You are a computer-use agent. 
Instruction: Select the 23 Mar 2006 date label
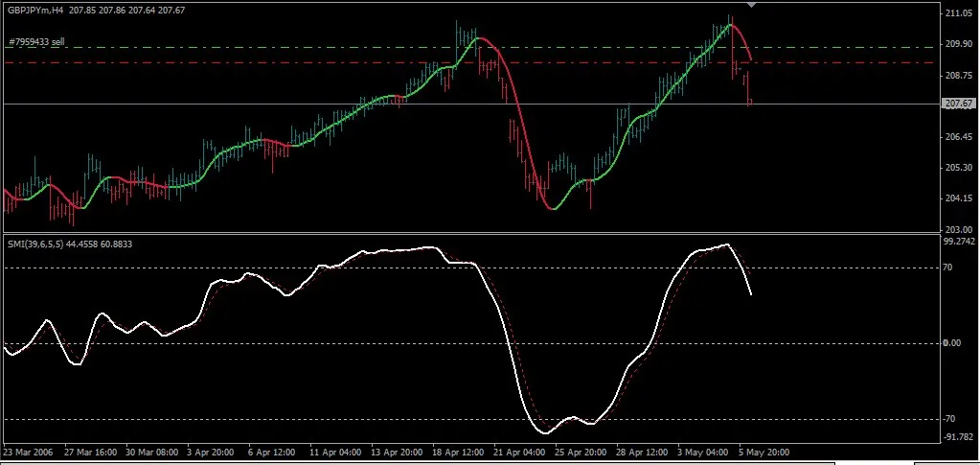29,450
